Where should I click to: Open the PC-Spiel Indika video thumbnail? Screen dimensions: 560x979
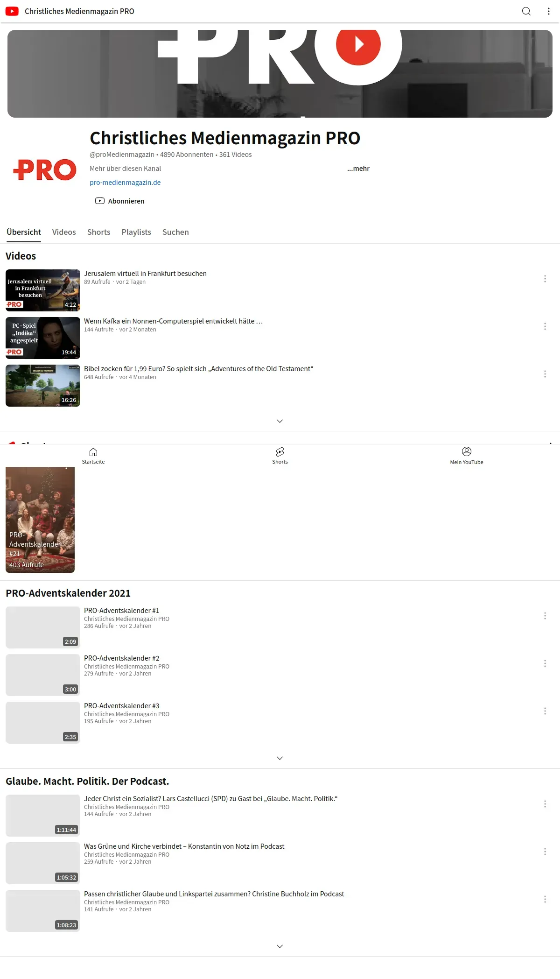(43, 338)
